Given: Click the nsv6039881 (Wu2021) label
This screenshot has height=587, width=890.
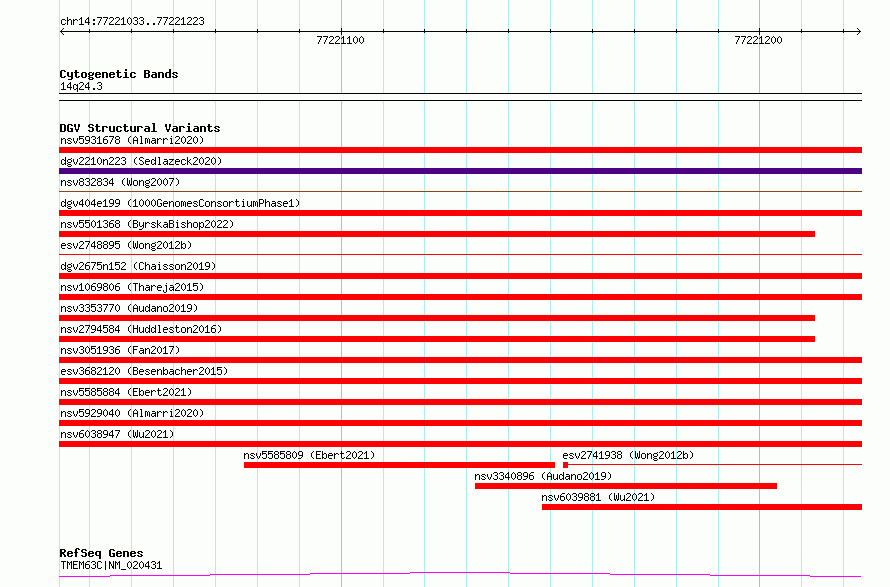Looking at the screenshot, I should 598,497.
